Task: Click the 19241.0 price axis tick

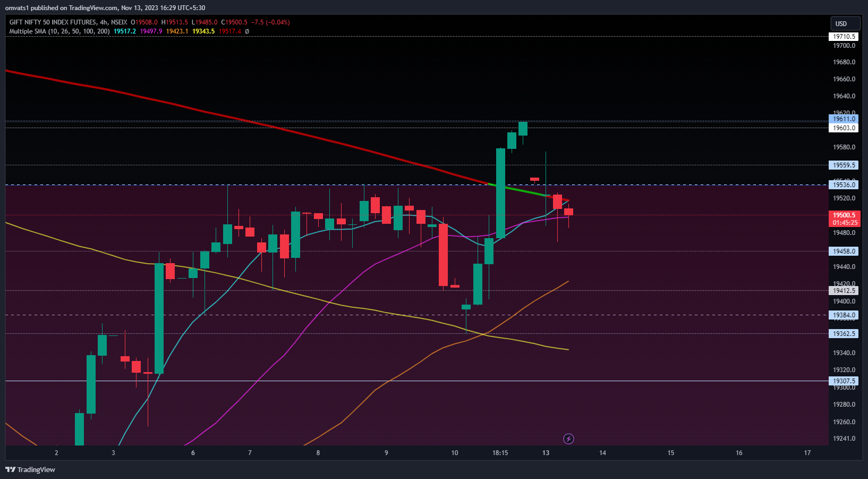Action: [x=844, y=439]
